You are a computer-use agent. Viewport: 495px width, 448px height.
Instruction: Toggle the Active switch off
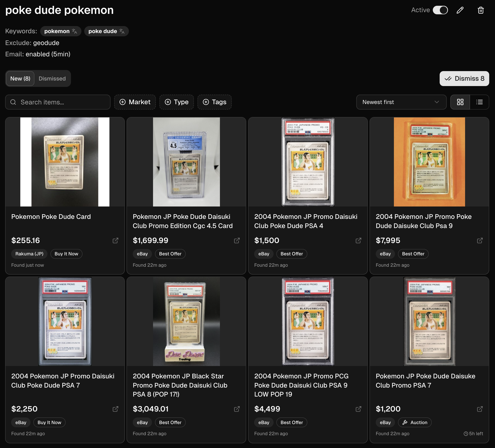440,10
